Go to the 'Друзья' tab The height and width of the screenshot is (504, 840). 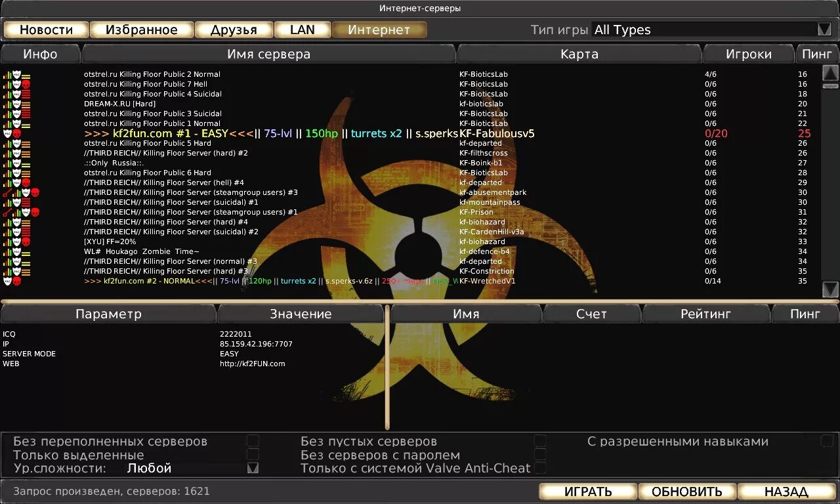click(234, 30)
